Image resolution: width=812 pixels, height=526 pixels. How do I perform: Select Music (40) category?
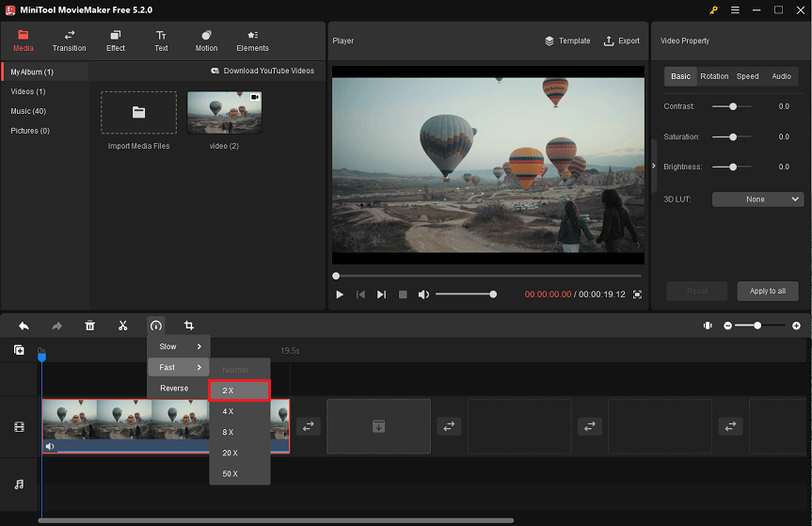click(x=28, y=111)
